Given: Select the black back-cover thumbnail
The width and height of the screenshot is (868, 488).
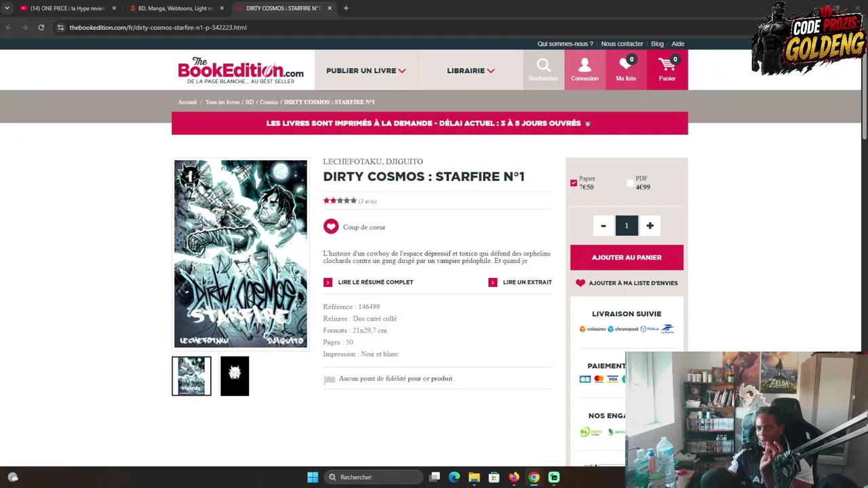Looking at the screenshot, I should [235, 376].
